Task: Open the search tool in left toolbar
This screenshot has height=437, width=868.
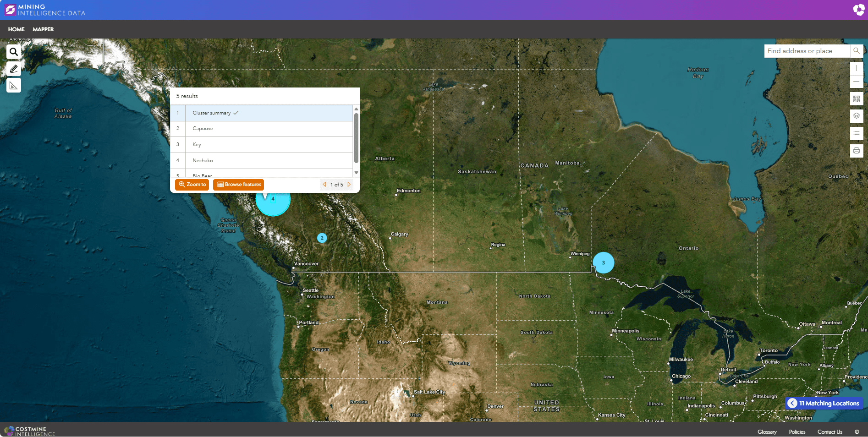Action: click(14, 52)
